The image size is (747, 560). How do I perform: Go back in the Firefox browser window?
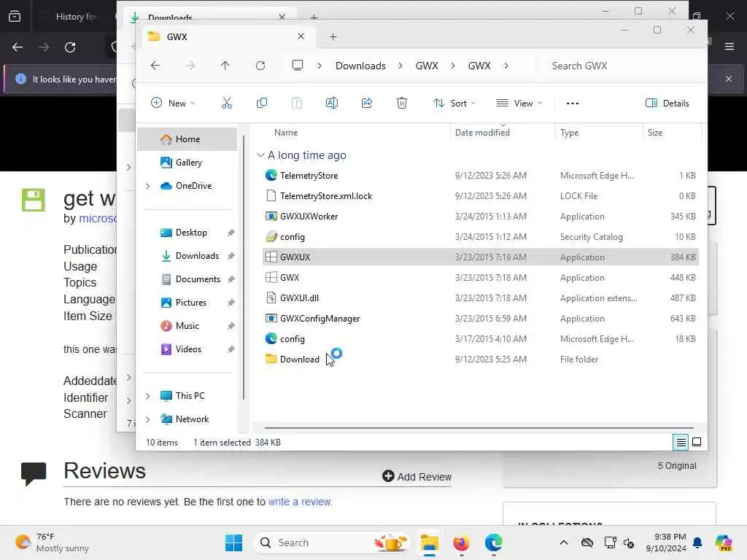coord(18,47)
